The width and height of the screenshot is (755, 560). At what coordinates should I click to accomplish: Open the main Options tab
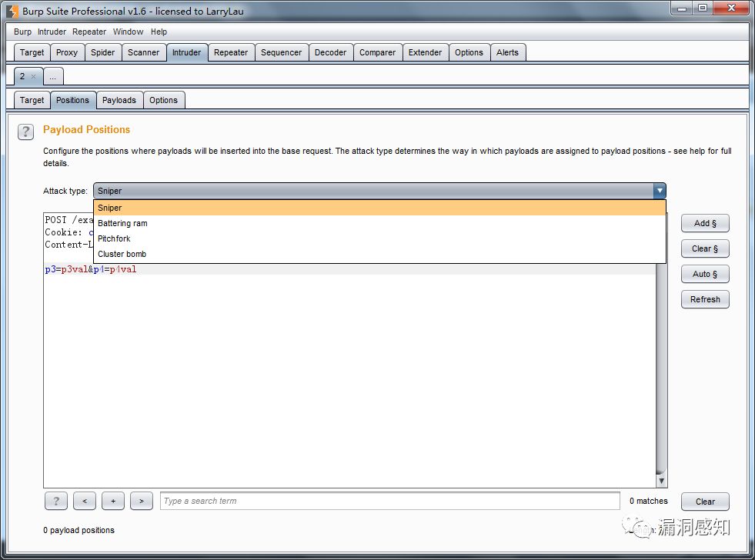(x=469, y=52)
